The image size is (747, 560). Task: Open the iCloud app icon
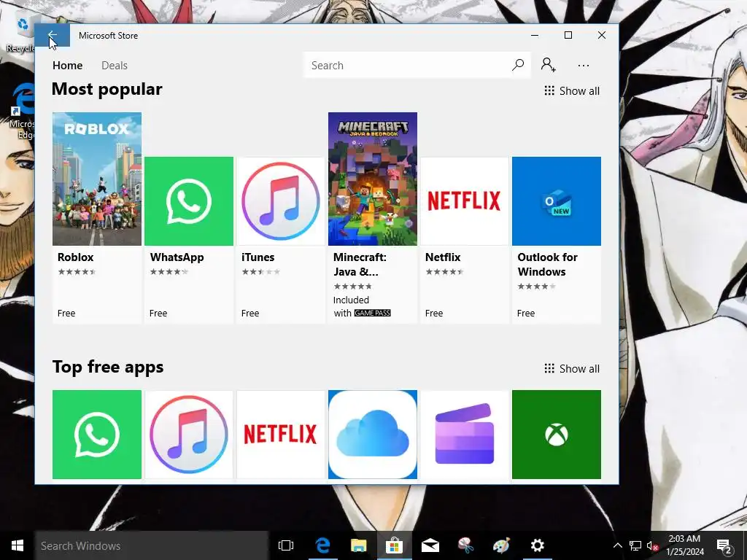pos(373,435)
